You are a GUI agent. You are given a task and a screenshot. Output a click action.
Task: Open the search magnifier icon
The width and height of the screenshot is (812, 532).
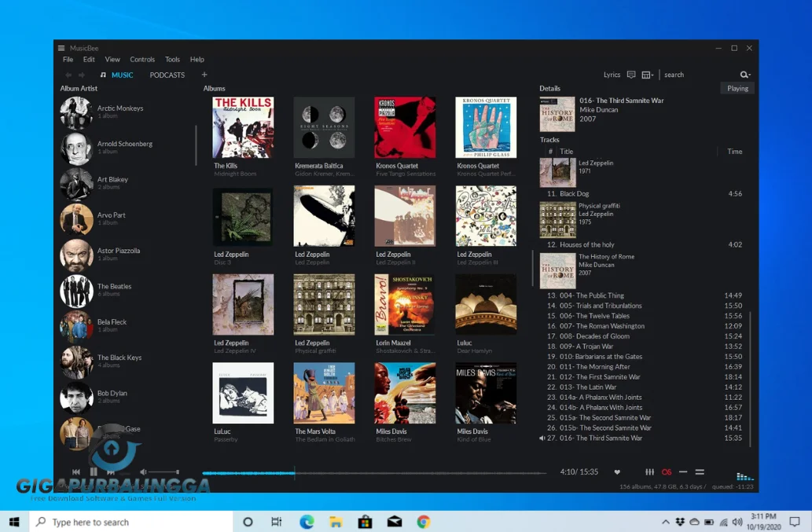pyautogui.click(x=743, y=74)
